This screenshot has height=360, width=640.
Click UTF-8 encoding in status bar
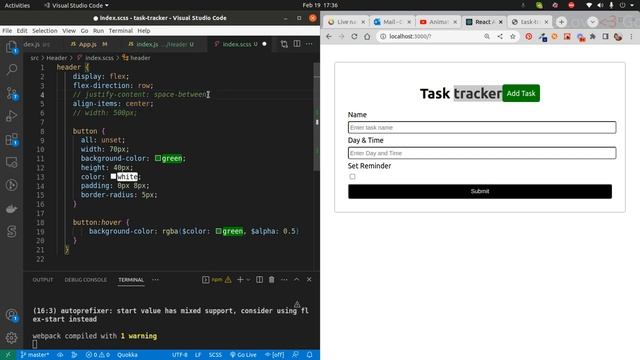pyautogui.click(x=180, y=355)
